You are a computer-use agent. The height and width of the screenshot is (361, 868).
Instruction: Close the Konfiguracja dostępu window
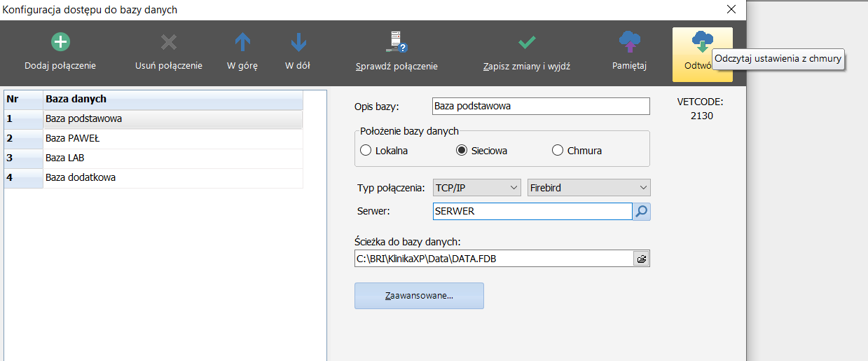coord(731,10)
